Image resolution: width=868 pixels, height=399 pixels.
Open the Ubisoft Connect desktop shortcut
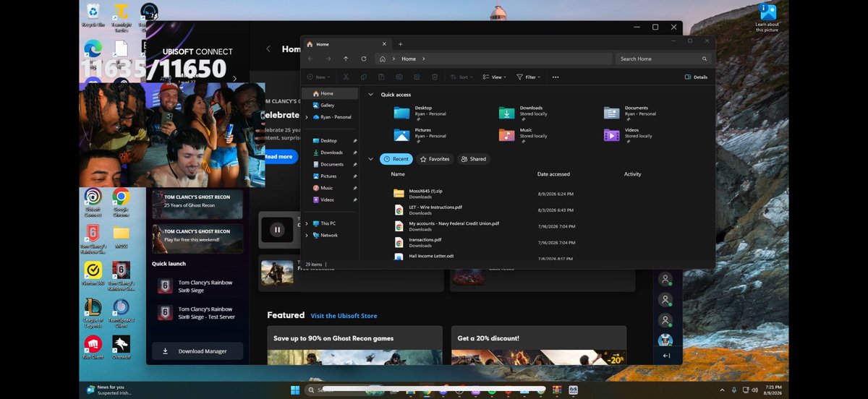pyautogui.click(x=93, y=202)
